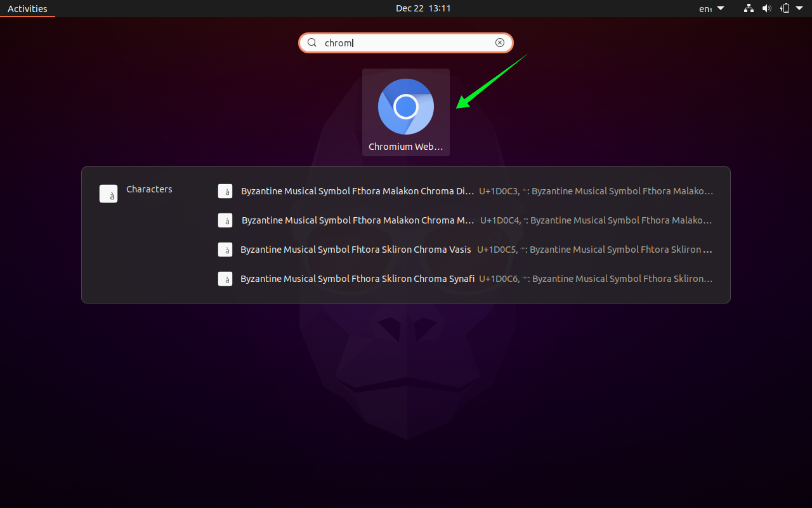Focus the search field containing 'chrom'
Screen dimensions: 812x508
[406, 43]
